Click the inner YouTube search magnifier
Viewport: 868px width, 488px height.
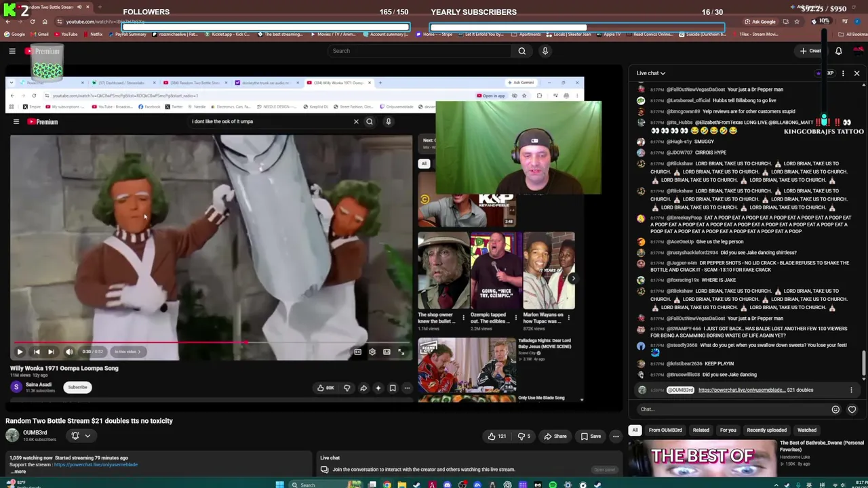(370, 122)
